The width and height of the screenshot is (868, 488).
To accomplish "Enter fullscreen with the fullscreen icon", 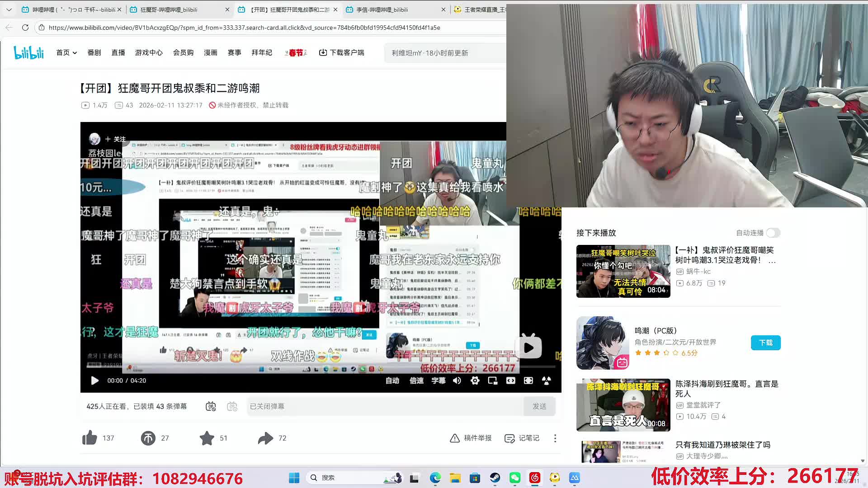I will 528,381.
